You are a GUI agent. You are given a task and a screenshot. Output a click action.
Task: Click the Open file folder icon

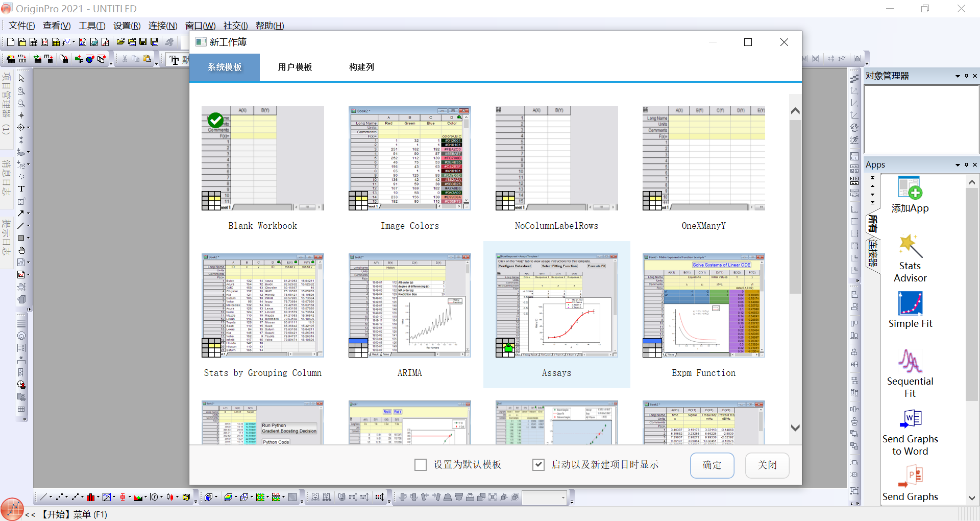(120, 42)
